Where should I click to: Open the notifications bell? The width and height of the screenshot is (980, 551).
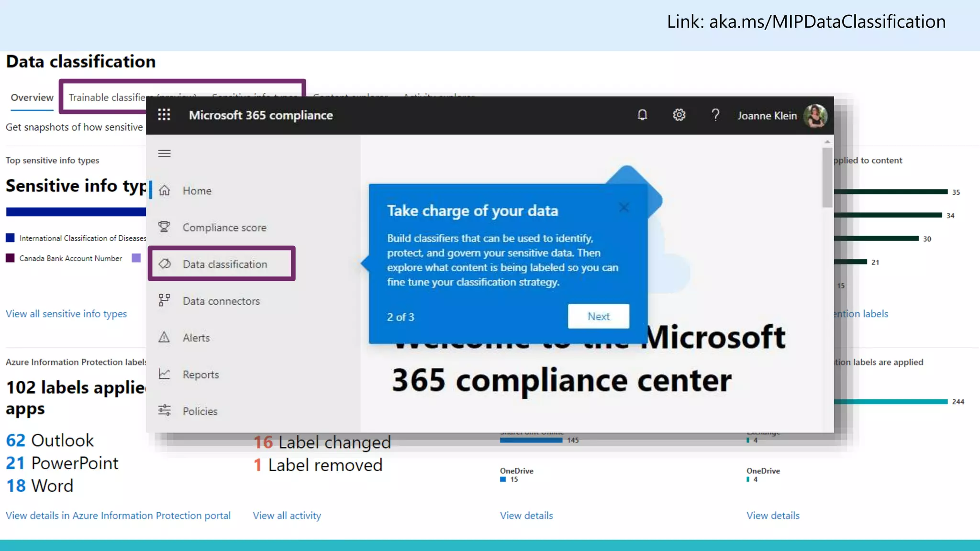coord(642,115)
